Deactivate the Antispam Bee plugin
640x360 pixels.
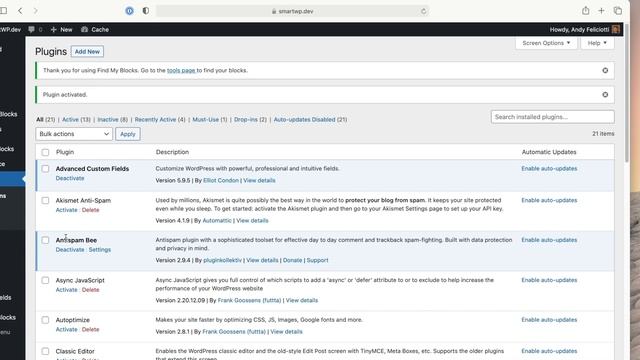tap(70, 249)
